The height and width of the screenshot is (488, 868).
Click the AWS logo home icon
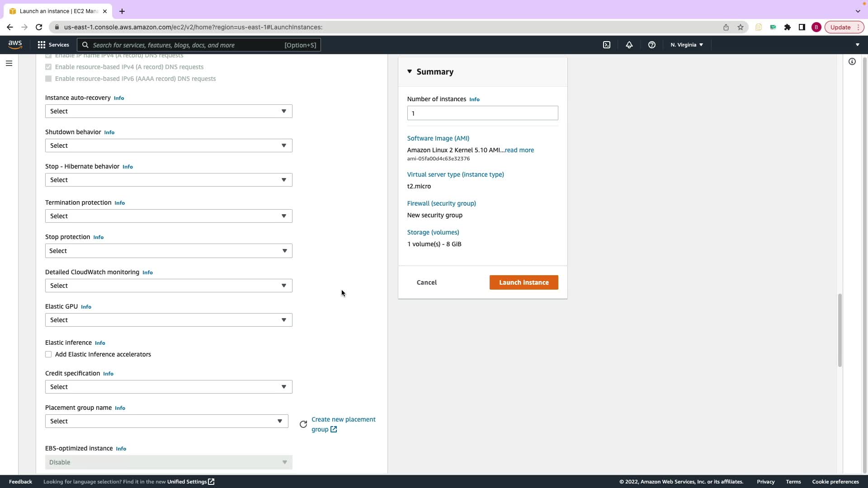click(15, 45)
